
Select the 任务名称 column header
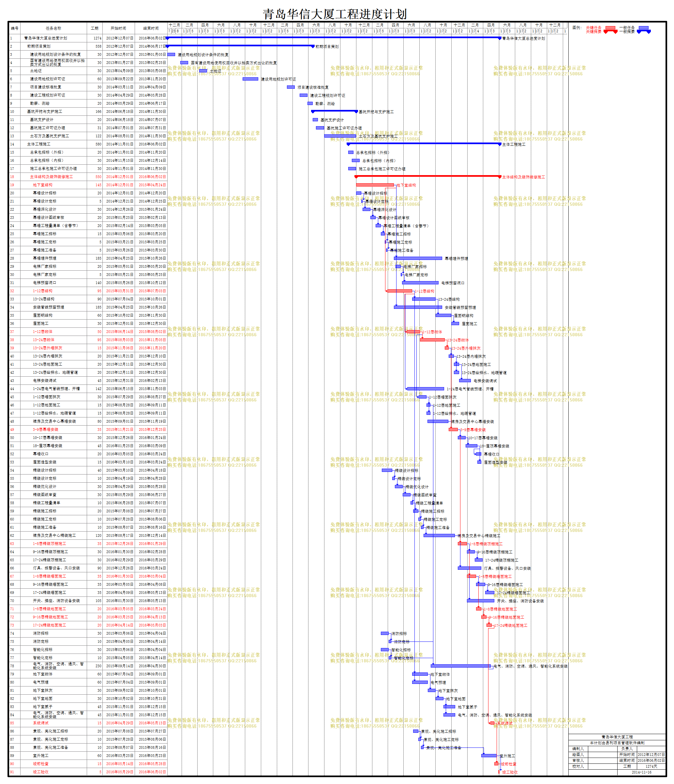click(x=53, y=28)
